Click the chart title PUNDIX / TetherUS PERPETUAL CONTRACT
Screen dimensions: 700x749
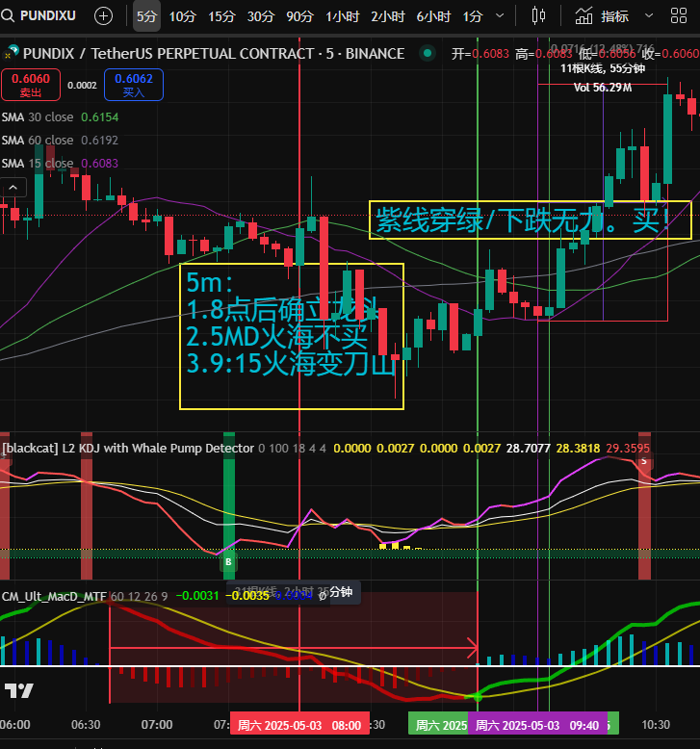click(x=214, y=54)
